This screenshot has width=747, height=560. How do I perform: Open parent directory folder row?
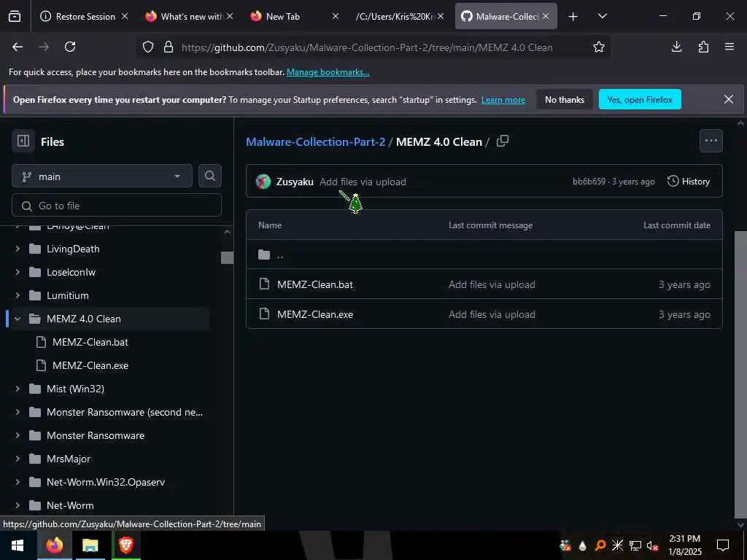point(484,254)
